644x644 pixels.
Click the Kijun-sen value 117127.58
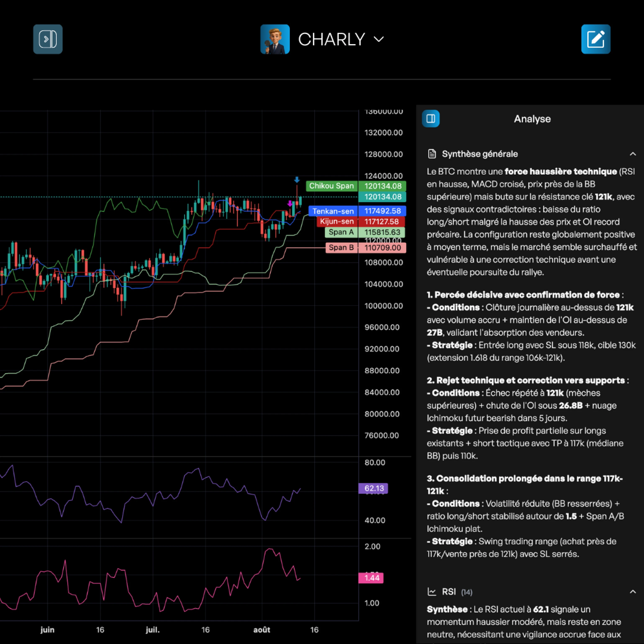tap(381, 222)
